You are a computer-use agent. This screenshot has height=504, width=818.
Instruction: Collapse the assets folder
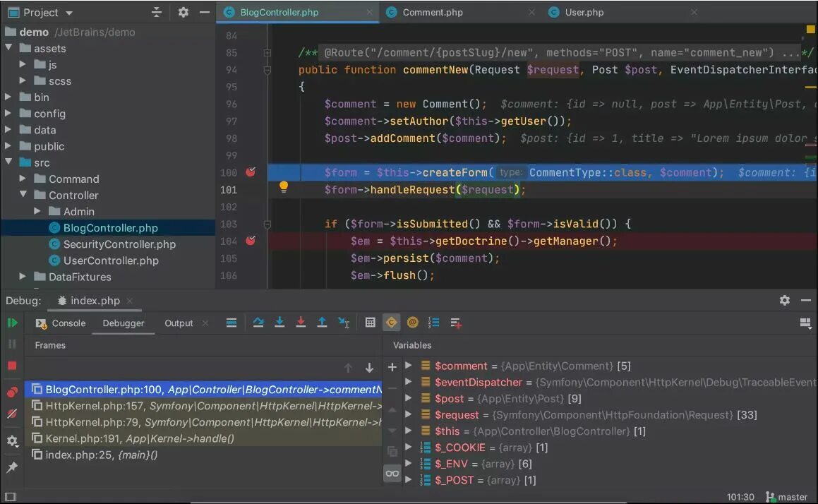pos(8,47)
